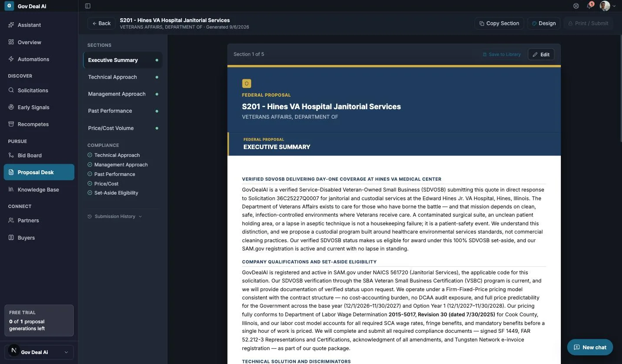The height and width of the screenshot is (364, 622).
Task: Click the Early Signals radar icon
Action: coord(11,107)
